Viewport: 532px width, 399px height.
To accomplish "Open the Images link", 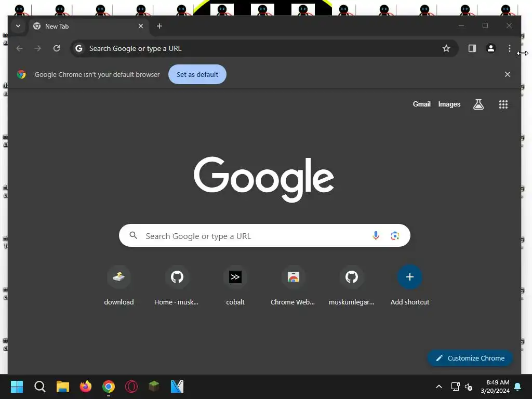I will (449, 104).
